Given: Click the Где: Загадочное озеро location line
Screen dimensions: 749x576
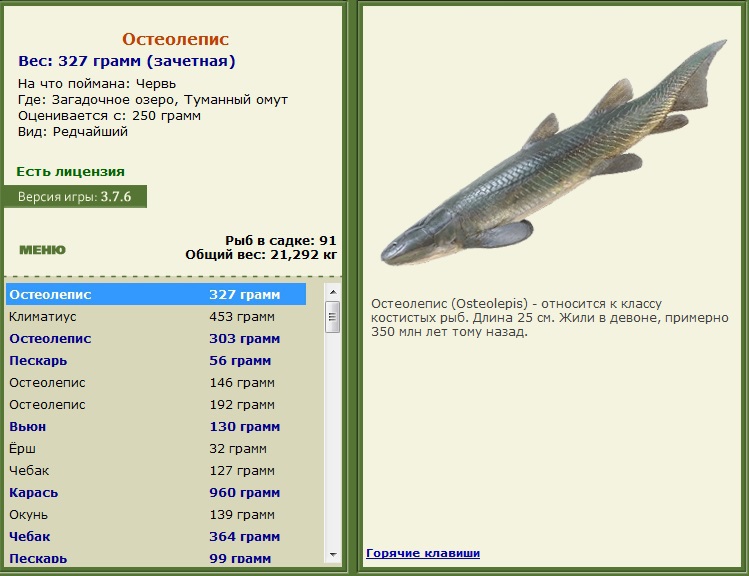Looking at the screenshot, I should pyautogui.click(x=153, y=100).
